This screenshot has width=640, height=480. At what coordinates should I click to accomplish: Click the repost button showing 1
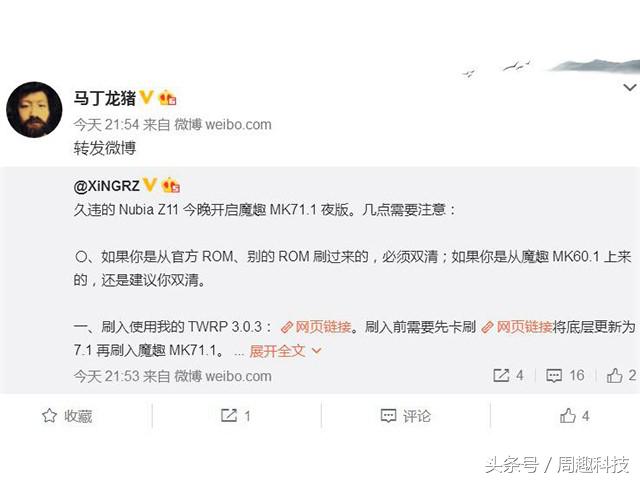[x=236, y=416]
